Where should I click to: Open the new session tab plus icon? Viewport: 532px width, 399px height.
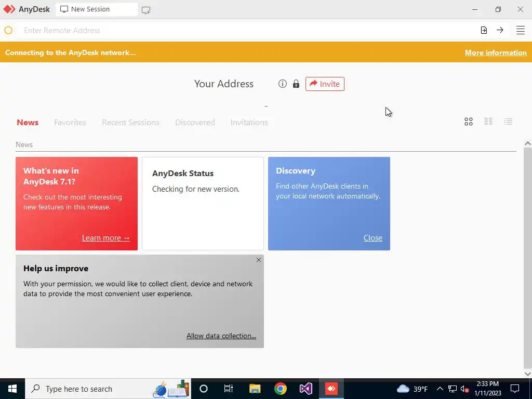pos(146,10)
